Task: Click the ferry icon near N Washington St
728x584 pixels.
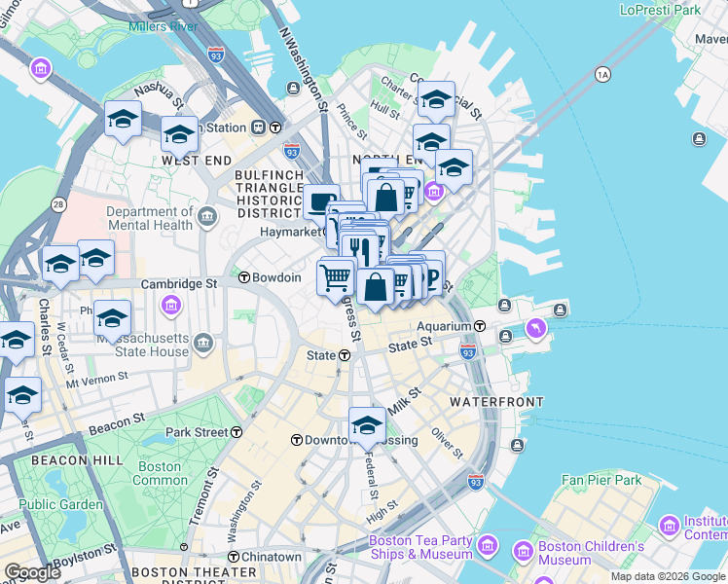Action: coord(293,88)
